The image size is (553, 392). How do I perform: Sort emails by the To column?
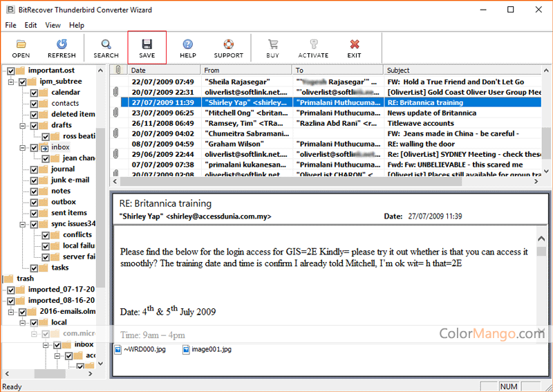338,70
